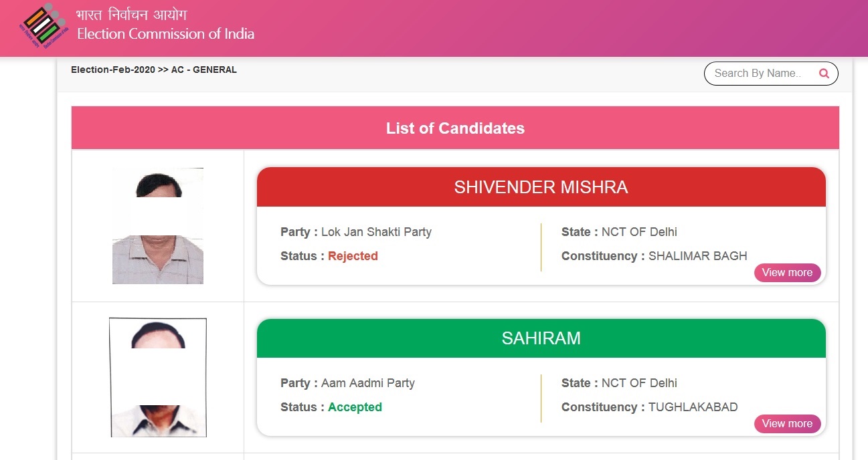Viewport: 868px width, 460px height.
Task: Click Sahiram's candidate photo
Action: pos(158,378)
